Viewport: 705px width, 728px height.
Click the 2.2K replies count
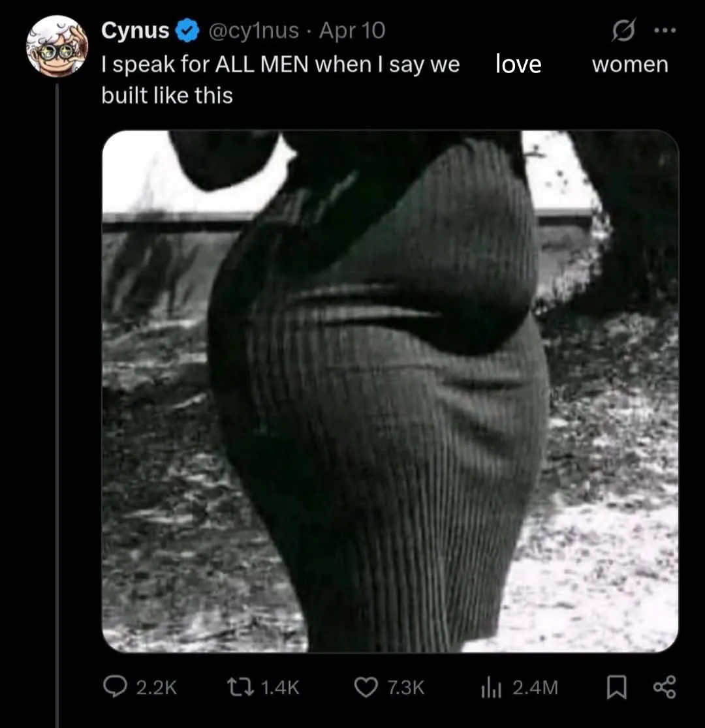click(156, 688)
